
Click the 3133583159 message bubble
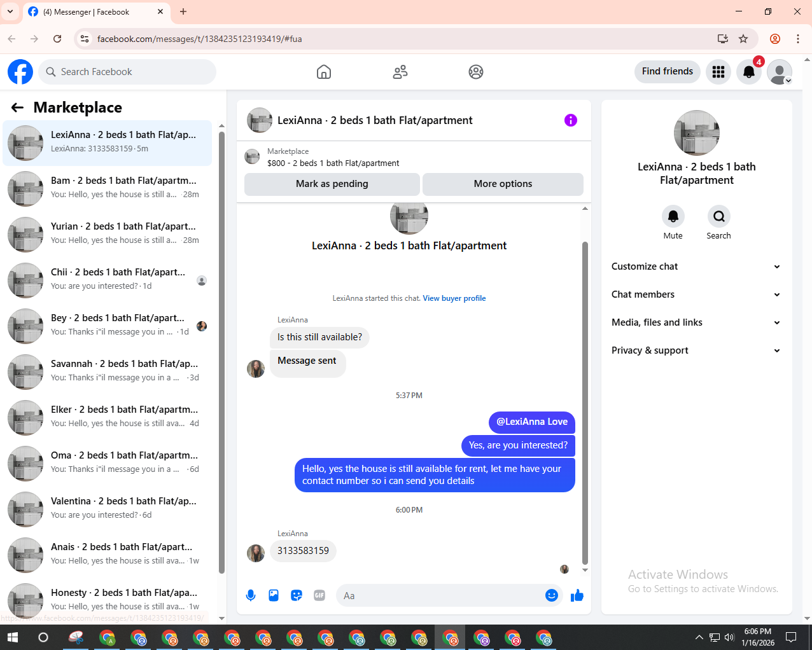click(303, 551)
